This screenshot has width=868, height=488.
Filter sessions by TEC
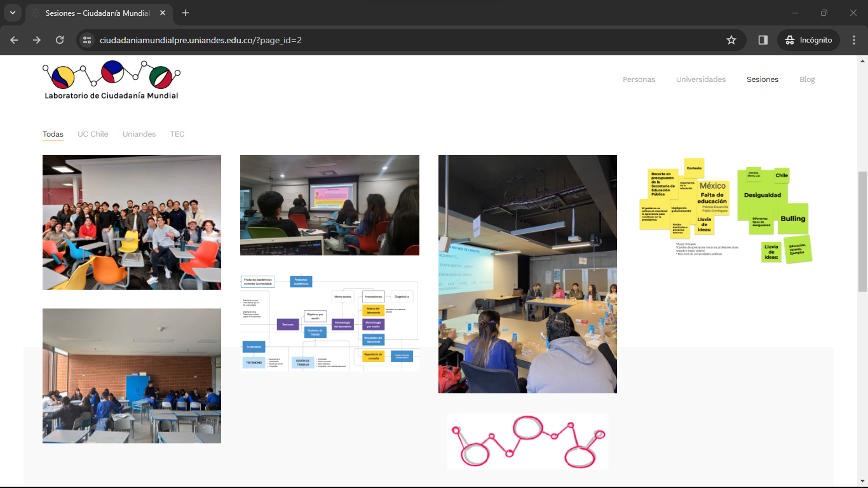point(177,134)
